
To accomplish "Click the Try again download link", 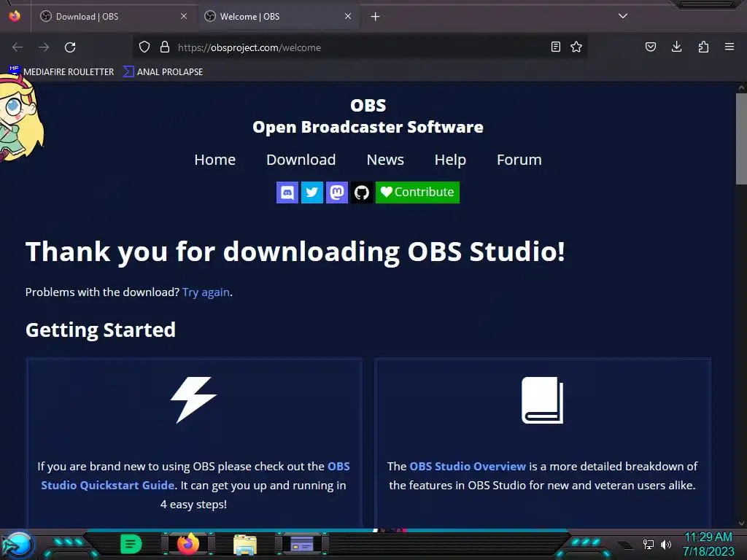I will (x=206, y=292).
